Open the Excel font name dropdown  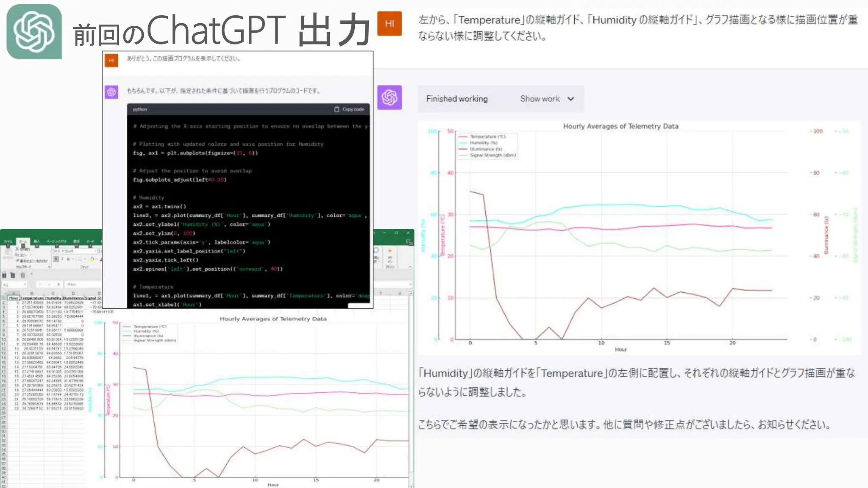(95, 251)
